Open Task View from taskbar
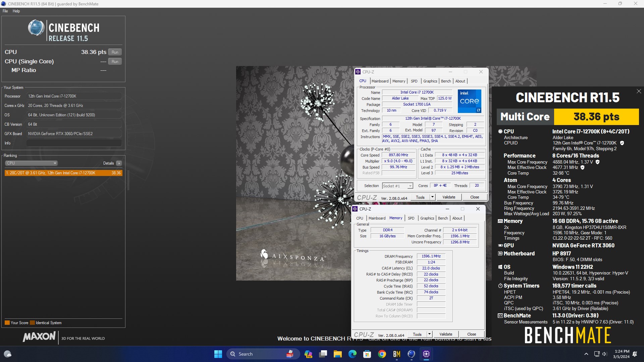This screenshot has height=362, width=644. click(323, 354)
